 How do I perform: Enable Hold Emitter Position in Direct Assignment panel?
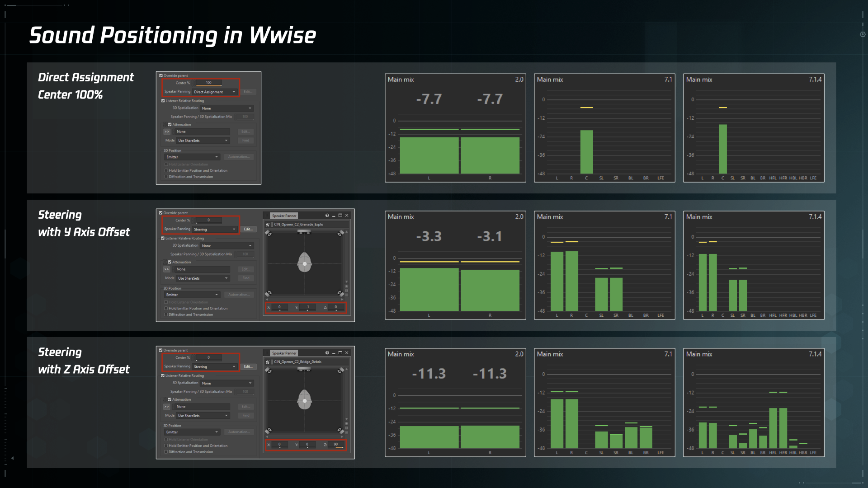[166, 171]
